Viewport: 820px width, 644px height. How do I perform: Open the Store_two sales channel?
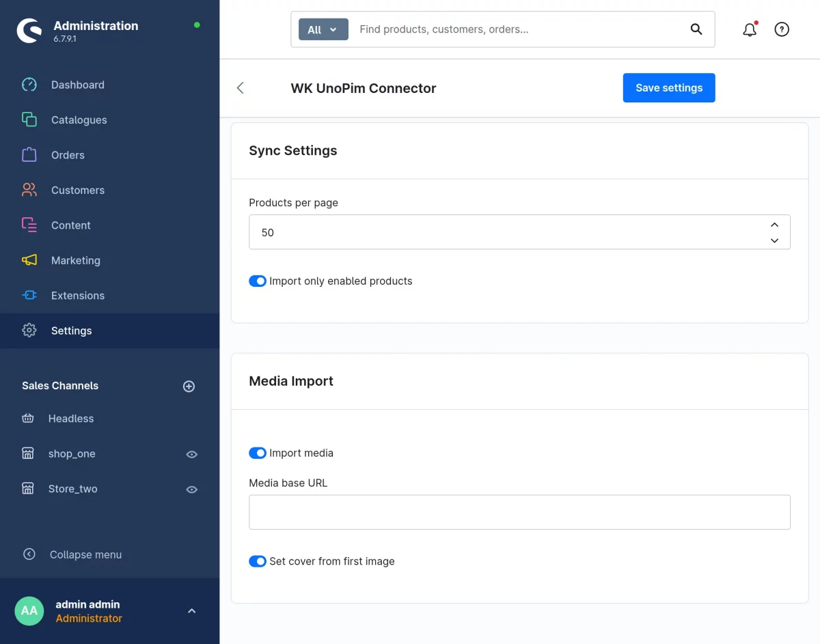click(73, 489)
